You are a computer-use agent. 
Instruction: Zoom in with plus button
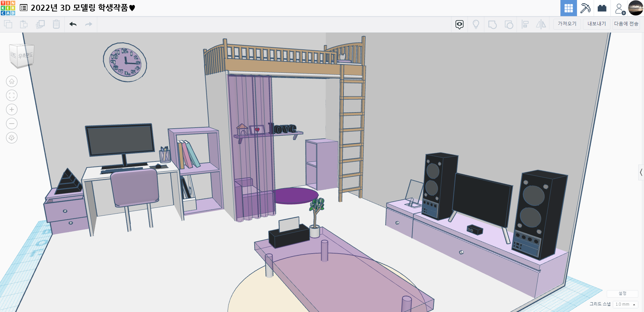tap(12, 109)
